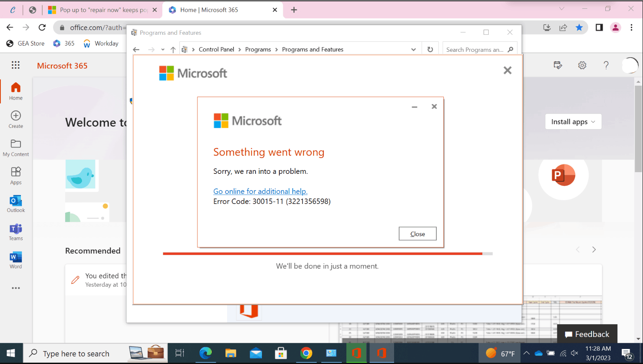Screen dimensions: 643x364
Task: Close the Pop up to repair now tab
Action: (x=154, y=10)
